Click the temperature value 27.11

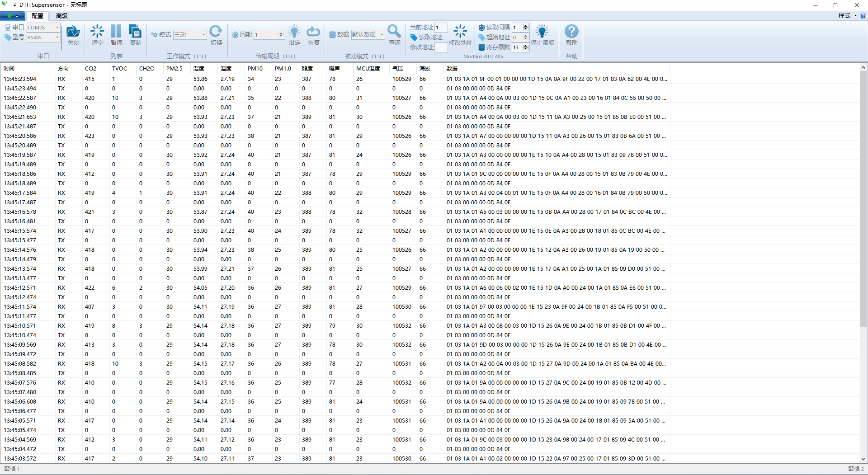(227, 458)
